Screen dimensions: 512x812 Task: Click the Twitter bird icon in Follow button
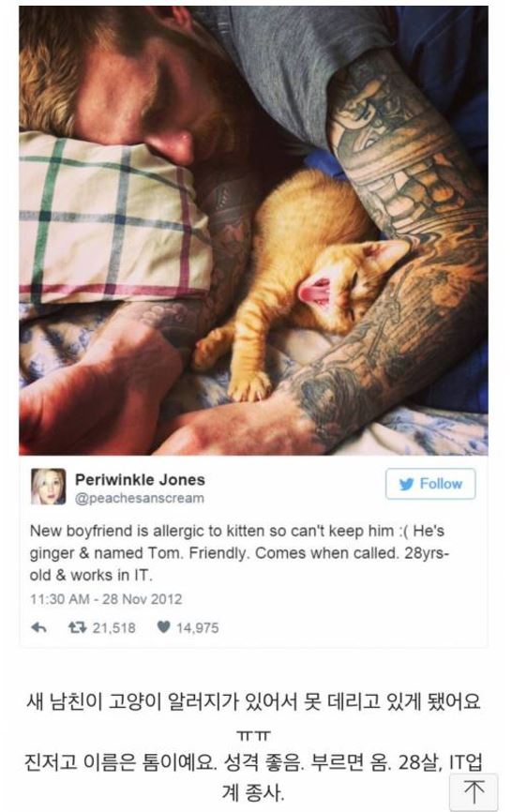406,484
